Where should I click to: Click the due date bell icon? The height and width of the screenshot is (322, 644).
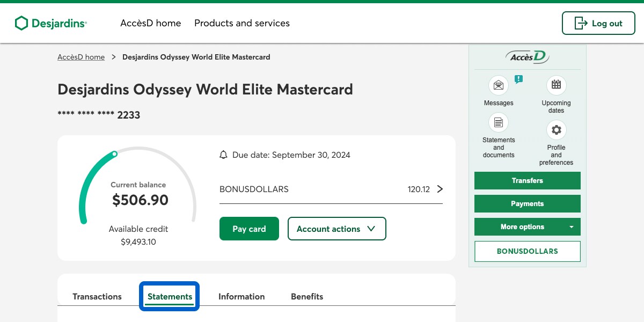[224, 155]
